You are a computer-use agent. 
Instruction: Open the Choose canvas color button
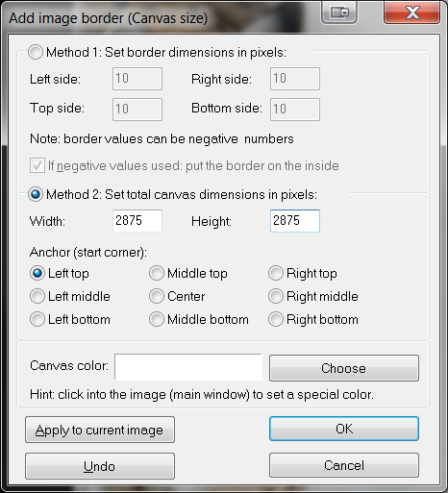click(344, 368)
